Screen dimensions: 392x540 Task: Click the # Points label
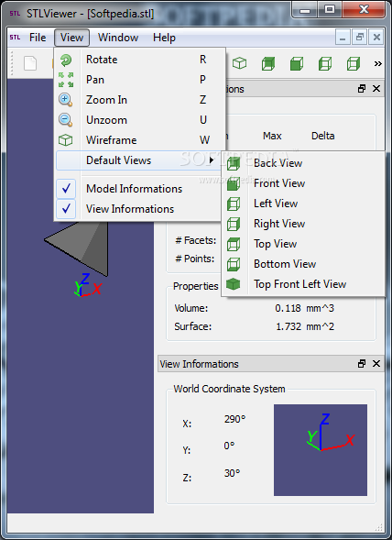coord(195,259)
